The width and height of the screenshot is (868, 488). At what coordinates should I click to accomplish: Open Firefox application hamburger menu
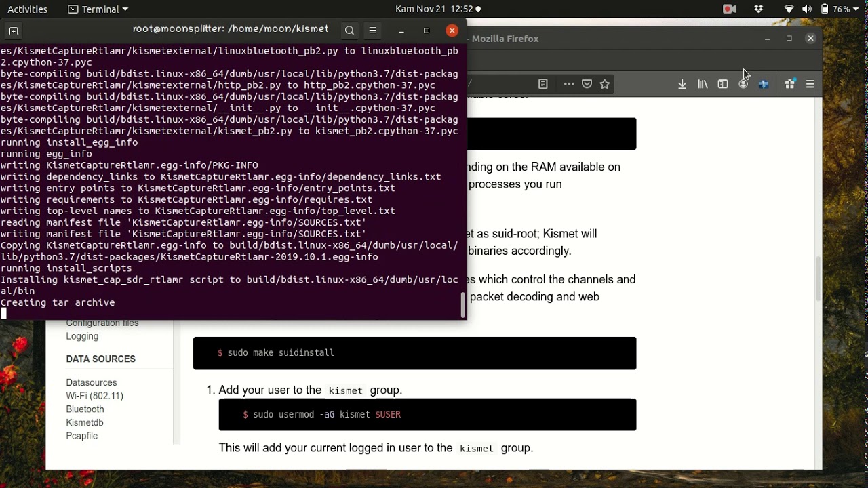(x=810, y=84)
